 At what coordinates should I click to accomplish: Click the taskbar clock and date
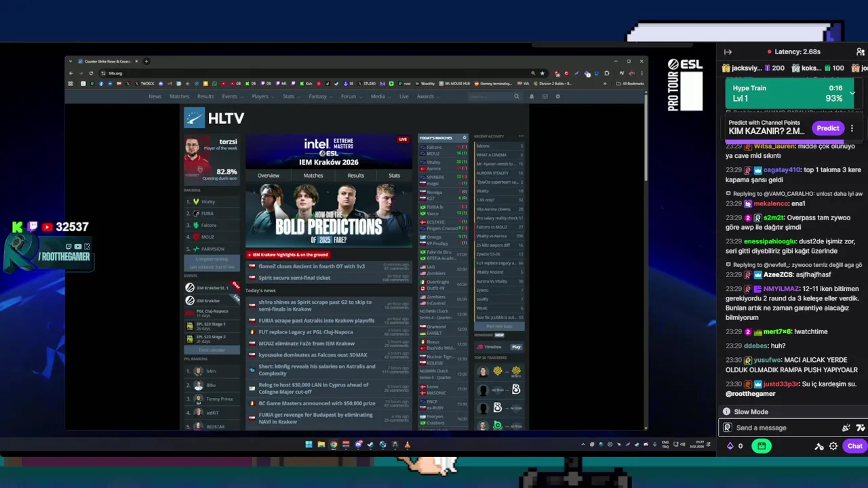point(696,445)
